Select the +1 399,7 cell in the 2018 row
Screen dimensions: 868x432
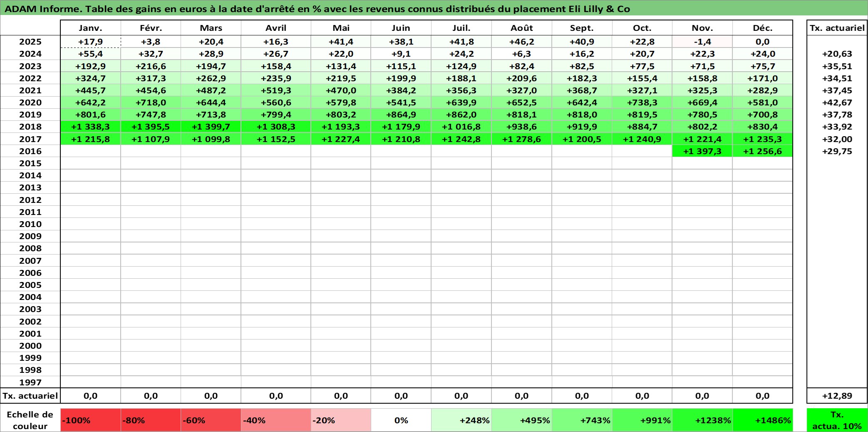click(211, 127)
